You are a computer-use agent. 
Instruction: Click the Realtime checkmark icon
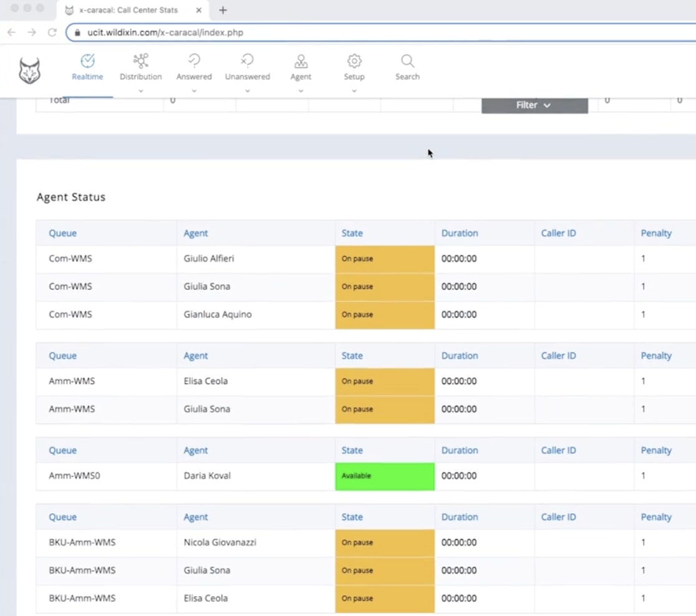click(x=87, y=60)
